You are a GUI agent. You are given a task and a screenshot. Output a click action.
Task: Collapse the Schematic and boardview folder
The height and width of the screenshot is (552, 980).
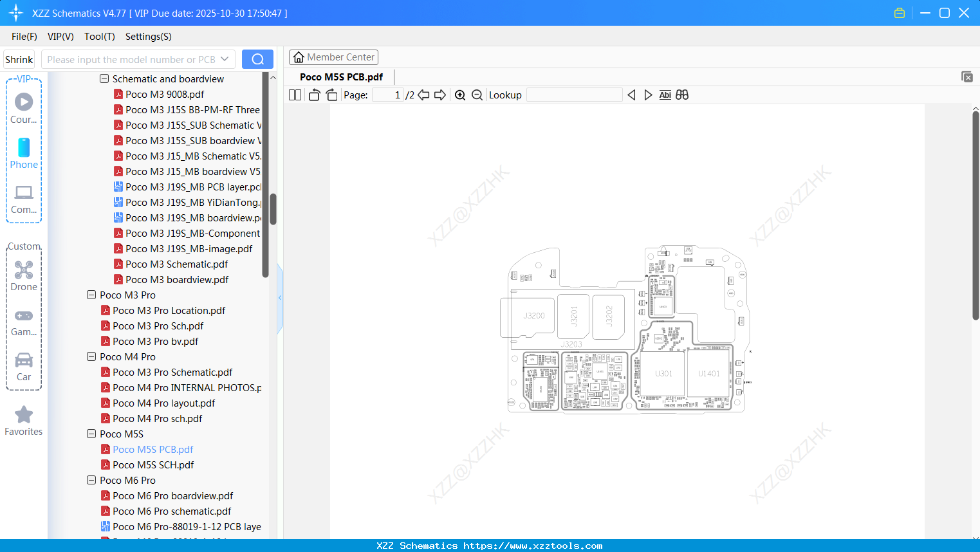coord(104,78)
